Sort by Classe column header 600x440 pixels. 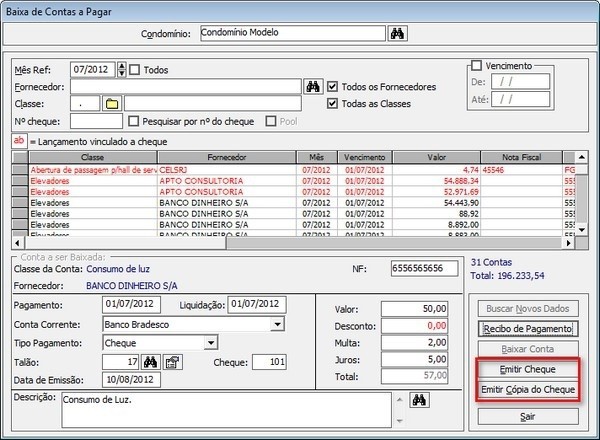coord(93,157)
